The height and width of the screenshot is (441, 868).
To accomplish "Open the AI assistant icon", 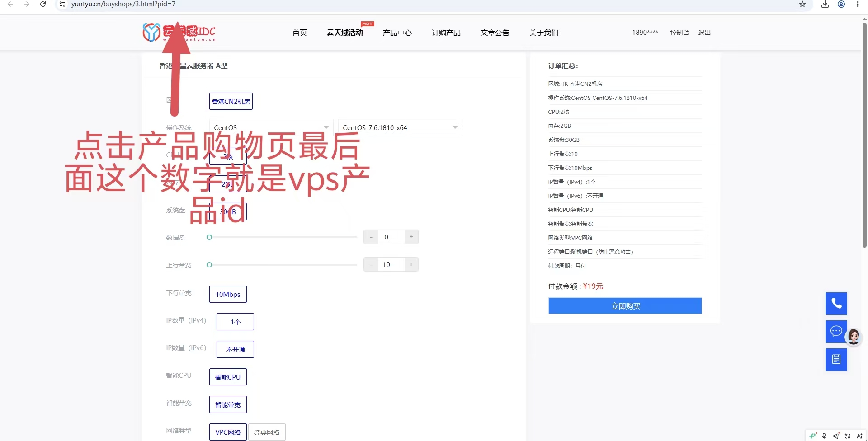I will (x=859, y=436).
